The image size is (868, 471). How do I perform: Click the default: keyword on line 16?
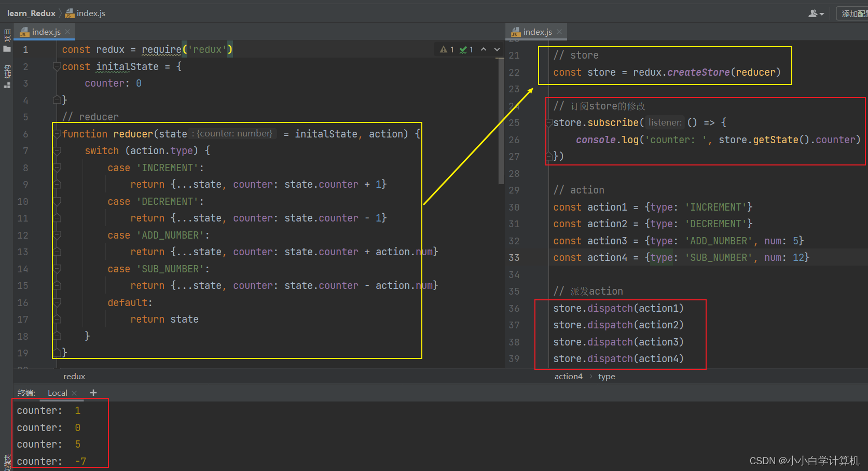pyautogui.click(x=130, y=302)
